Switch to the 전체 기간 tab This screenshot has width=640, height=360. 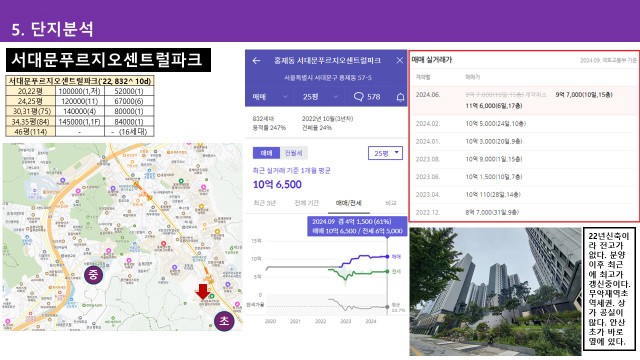coord(307,203)
